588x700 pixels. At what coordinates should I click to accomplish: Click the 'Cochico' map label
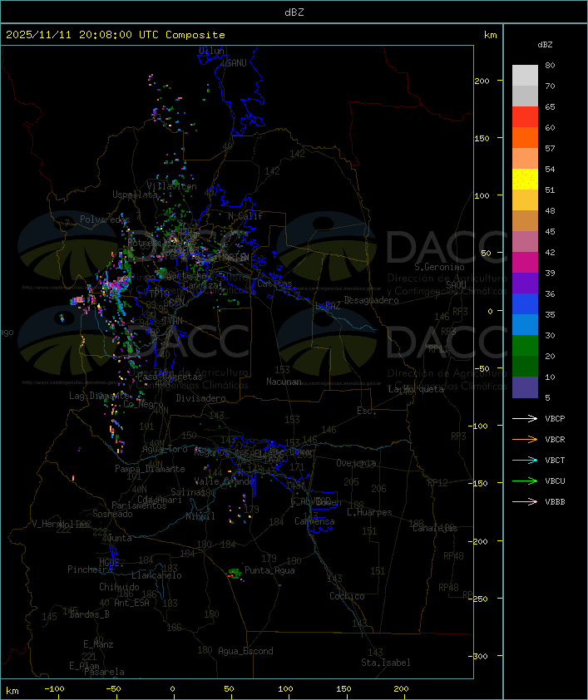pos(347,596)
